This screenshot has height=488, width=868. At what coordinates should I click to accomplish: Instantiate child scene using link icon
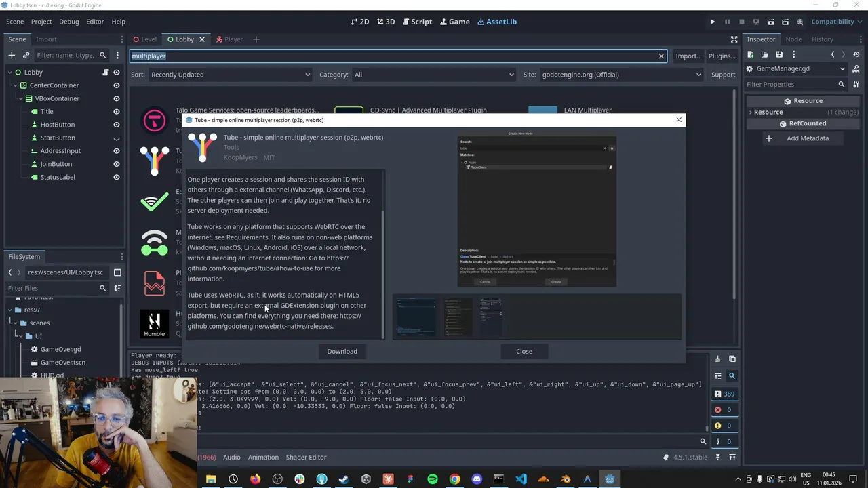pyautogui.click(x=26, y=55)
